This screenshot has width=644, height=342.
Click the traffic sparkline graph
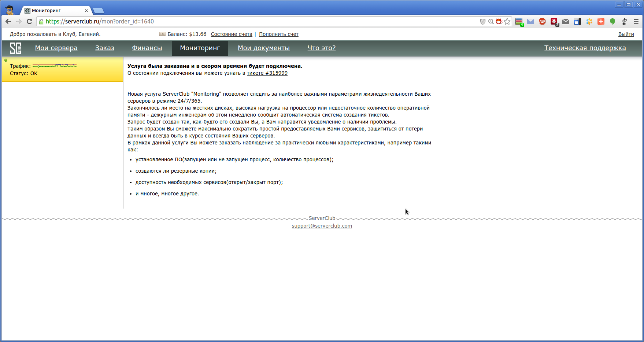[55, 66]
